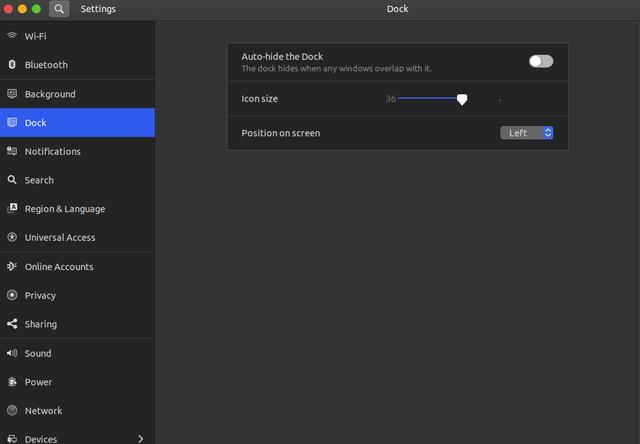Screen dimensions: 640x444
Task: Click the search magnifier button in header
Action: click(x=59, y=9)
